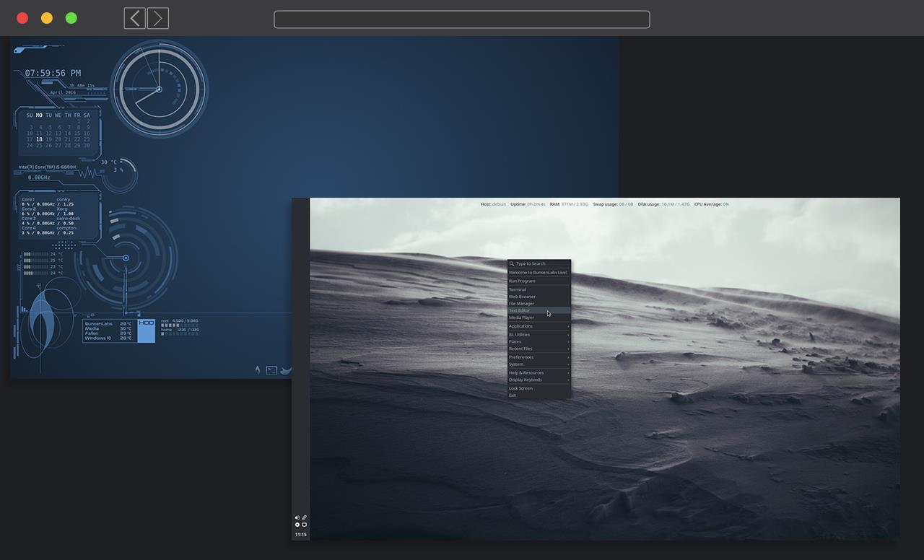
Task: Expand the BL Utilities submenu
Action: (x=539, y=335)
